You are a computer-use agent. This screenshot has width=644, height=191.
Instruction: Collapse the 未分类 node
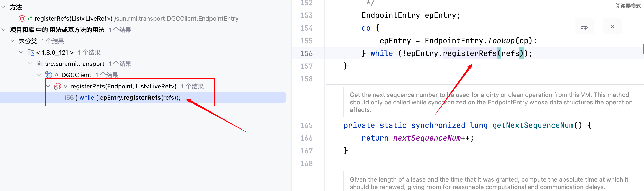coord(12,41)
